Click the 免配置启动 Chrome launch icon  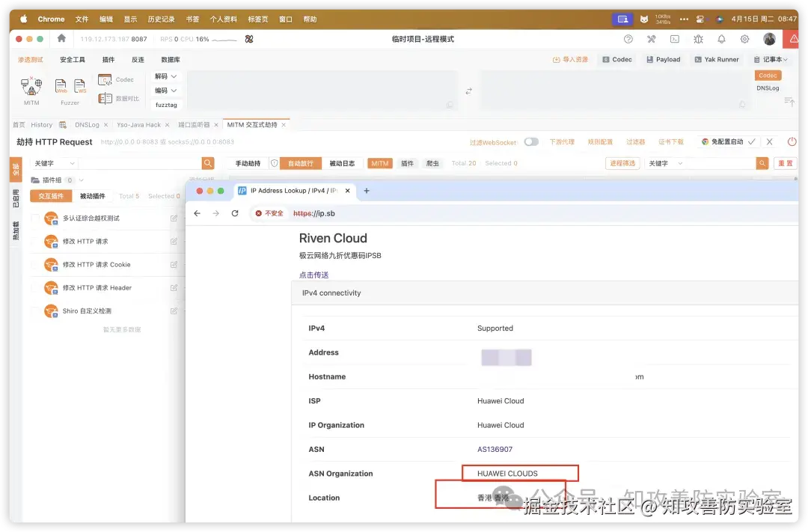721,141
